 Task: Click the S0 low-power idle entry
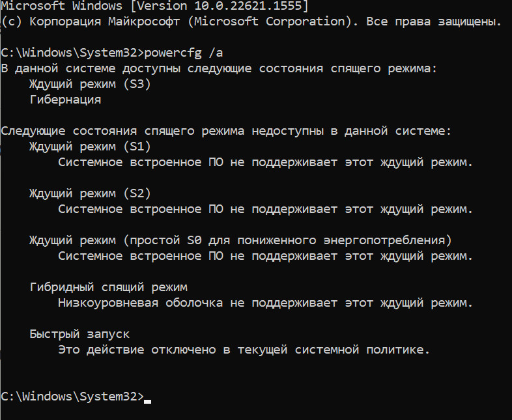[x=240, y=240]
